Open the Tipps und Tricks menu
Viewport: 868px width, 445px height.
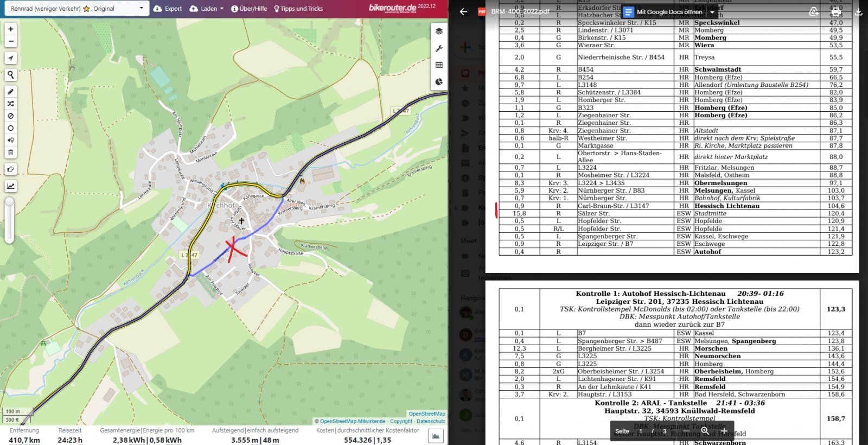coord(298,9)
